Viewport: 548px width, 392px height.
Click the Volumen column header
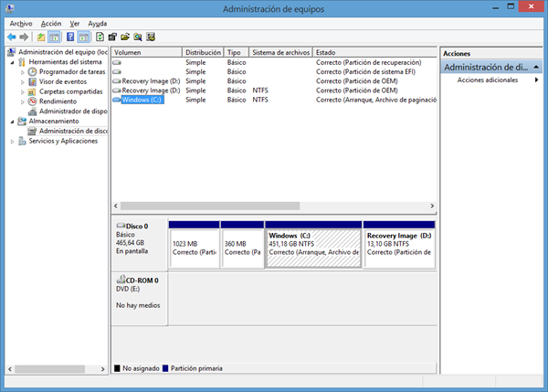click(146, 53)
